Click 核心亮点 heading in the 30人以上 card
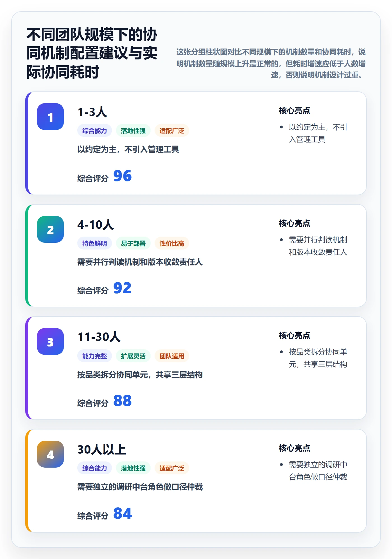 click(295, 448)
